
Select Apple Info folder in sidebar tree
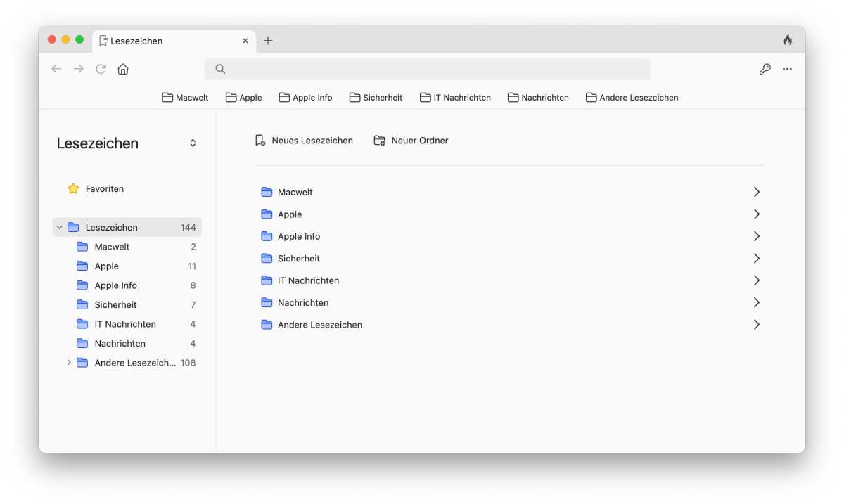[127, 285]
